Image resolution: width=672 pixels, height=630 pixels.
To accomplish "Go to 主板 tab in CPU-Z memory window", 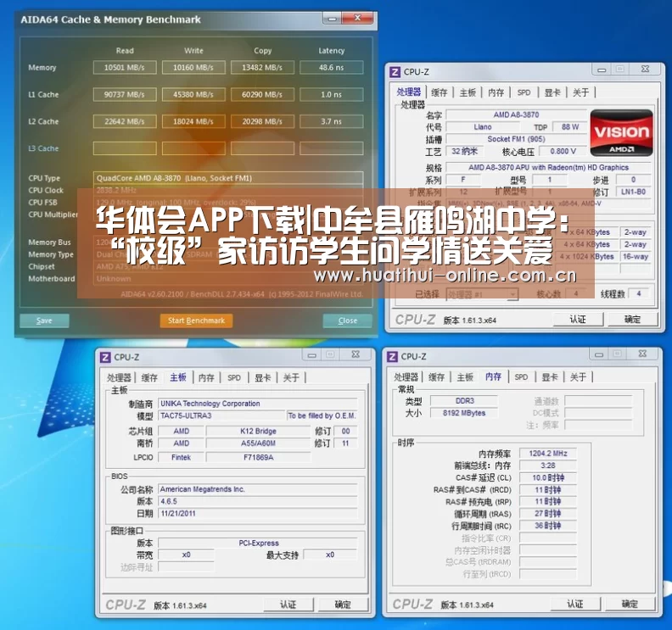I will click(465, 376).
